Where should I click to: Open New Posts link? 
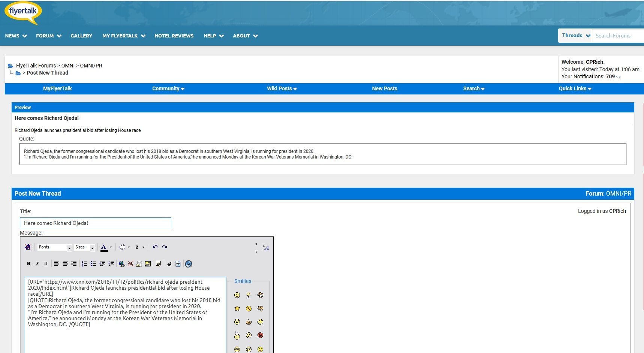click(x=385, y=89)
